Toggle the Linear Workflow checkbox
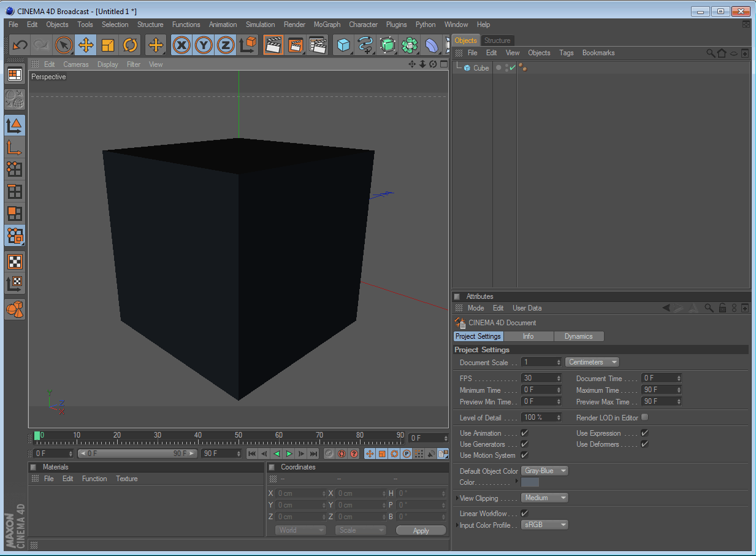This screenshot has width=756, height=556. tap(525, 514)
